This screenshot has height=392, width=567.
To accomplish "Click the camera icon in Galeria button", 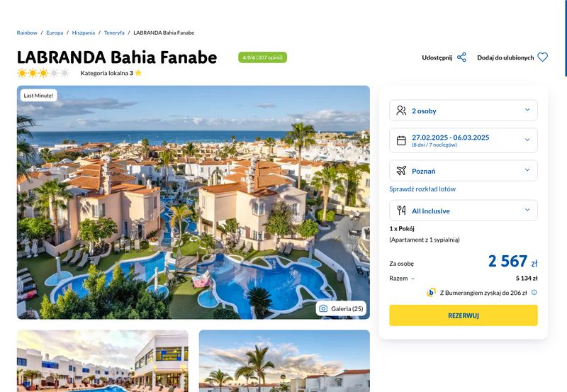I will [x=323, y=308].
